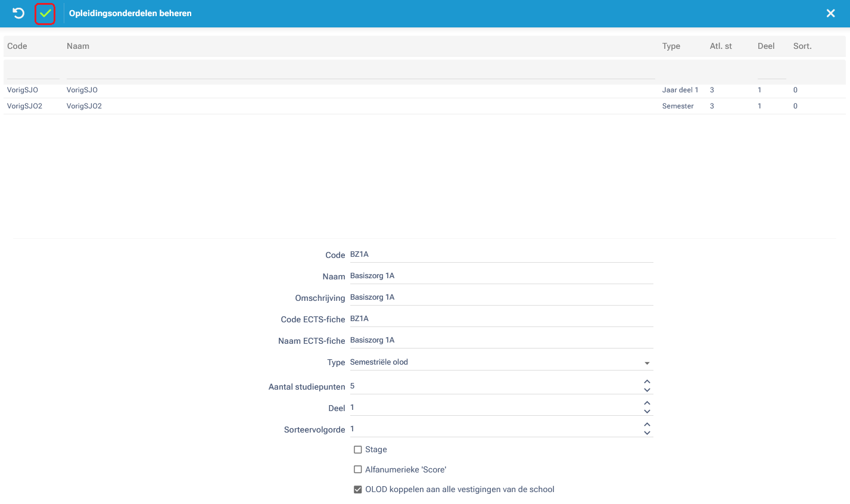
Task: Sort table by Code column header
Action: [17, 46]
